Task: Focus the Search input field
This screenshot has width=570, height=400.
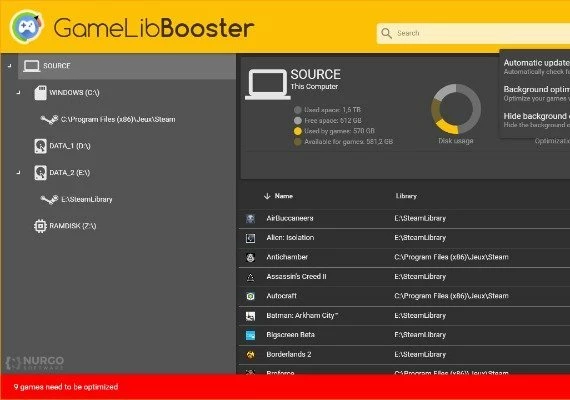Action: (473, 33)
